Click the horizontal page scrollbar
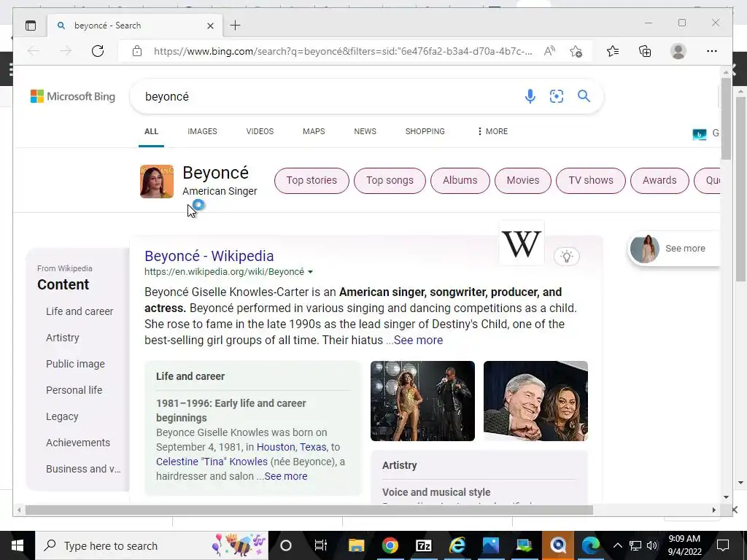Screen dimensions: 747x560 click(x=309, y=510)
